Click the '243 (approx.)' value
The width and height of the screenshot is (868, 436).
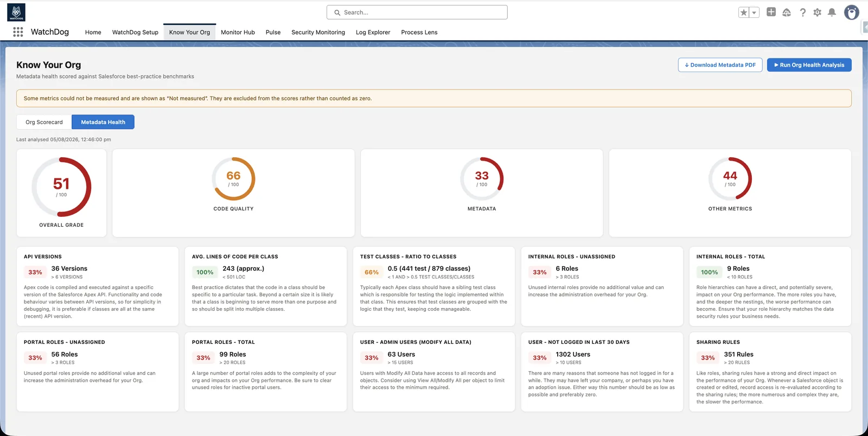click(244, 268)
